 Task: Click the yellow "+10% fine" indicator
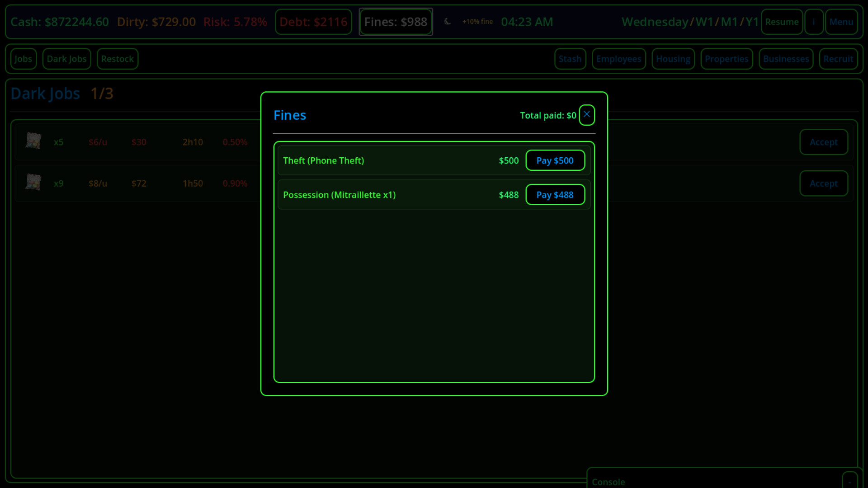coord(477,21)
